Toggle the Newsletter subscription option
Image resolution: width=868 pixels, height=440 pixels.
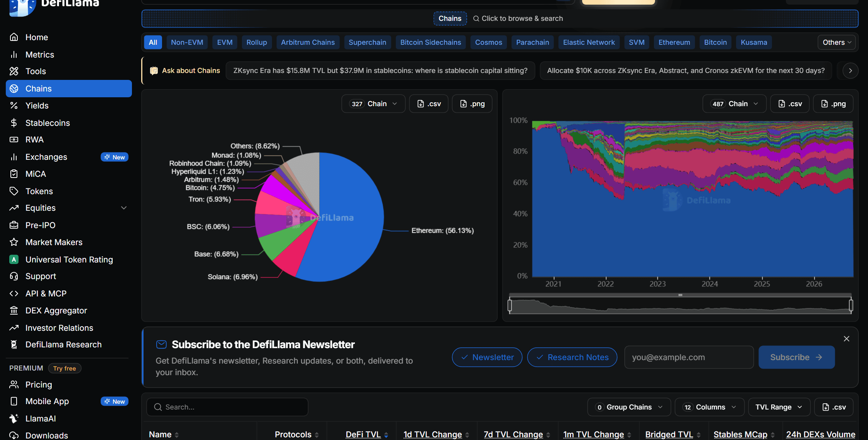pos(487,357)
